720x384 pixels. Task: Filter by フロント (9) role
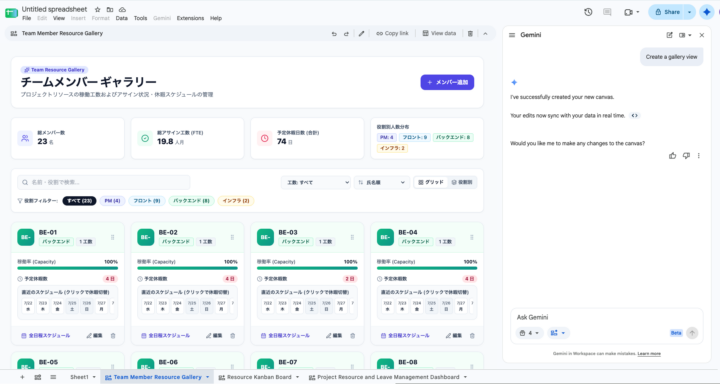point(147,201)
